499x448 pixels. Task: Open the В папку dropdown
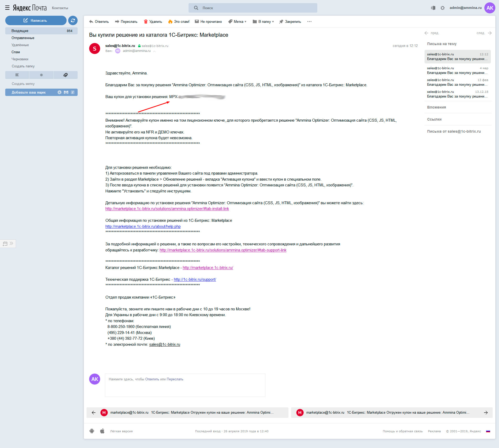(263, 21)
